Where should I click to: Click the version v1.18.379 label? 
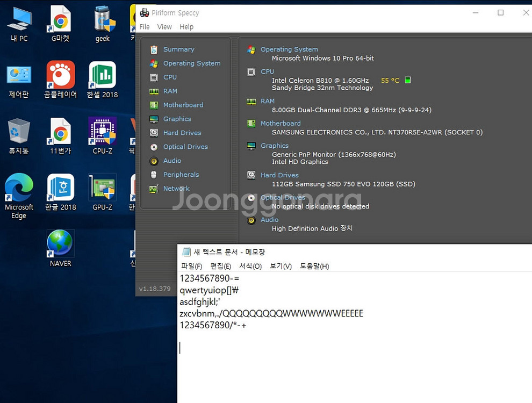[155, 289]
